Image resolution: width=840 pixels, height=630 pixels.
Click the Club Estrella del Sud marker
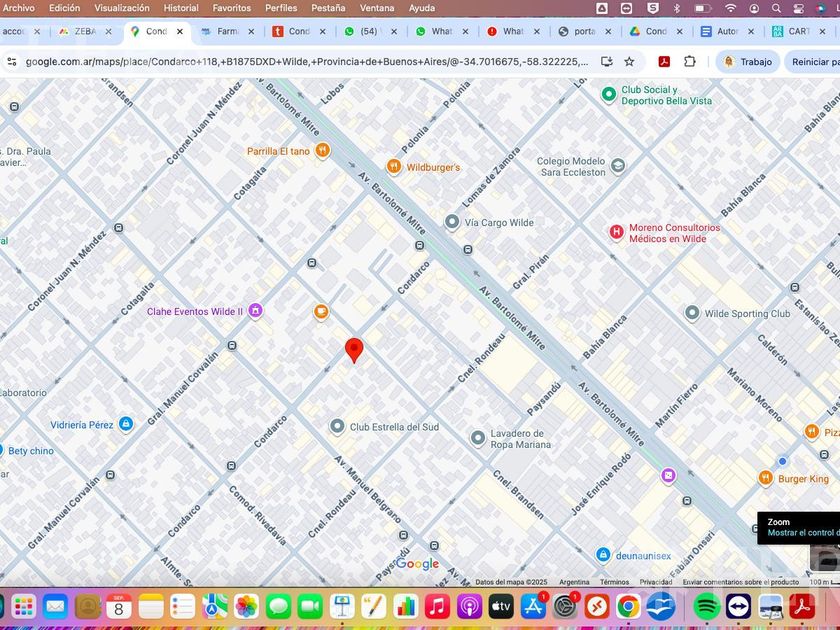[x=337, y=427]
